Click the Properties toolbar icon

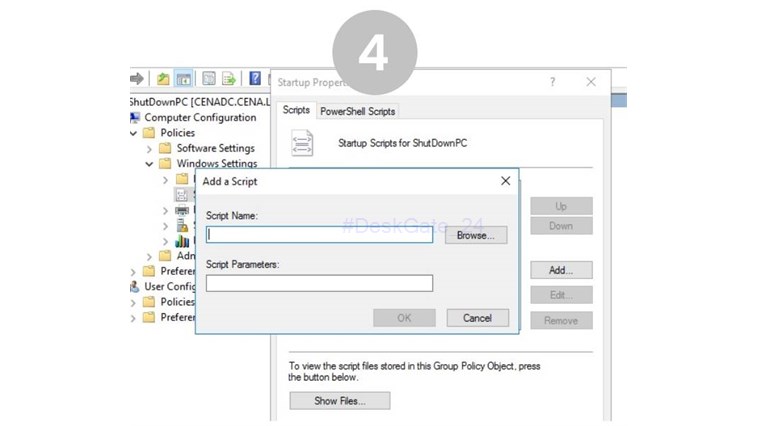(x=209, y=78)
